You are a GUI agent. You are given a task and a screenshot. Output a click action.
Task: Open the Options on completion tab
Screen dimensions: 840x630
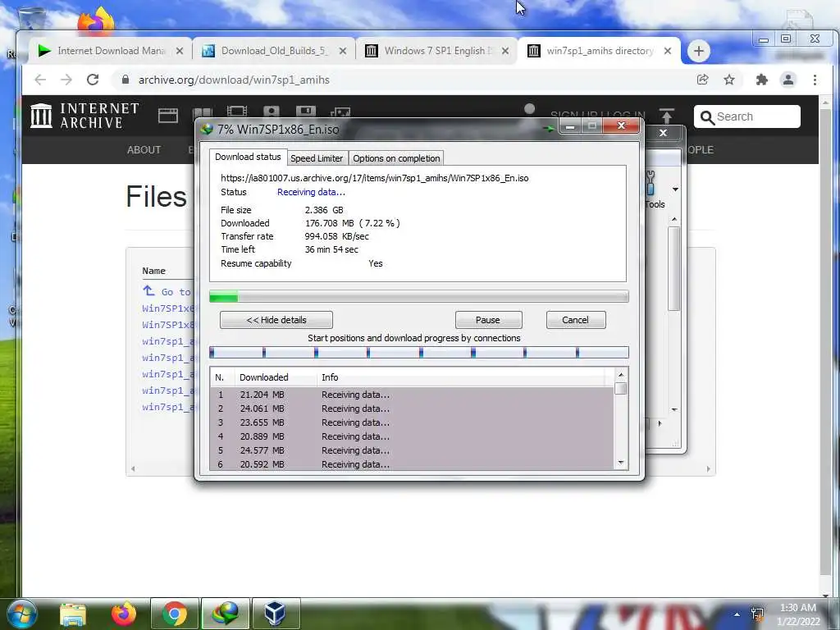[396, 158]
